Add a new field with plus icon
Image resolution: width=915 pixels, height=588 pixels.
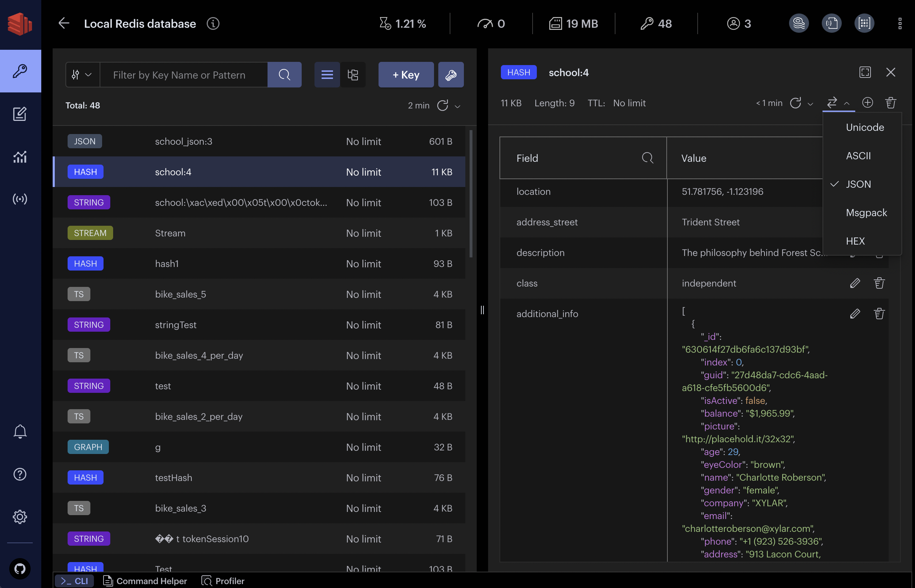(867, 103)
